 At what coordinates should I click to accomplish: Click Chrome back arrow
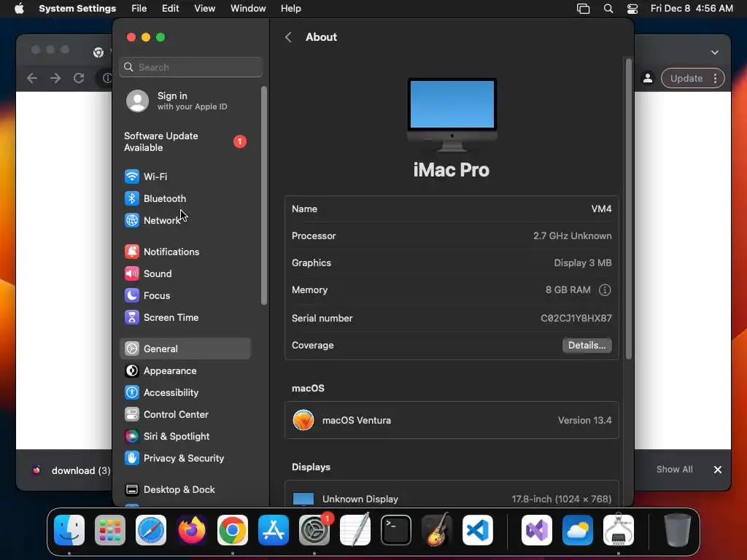click(32, 78)
